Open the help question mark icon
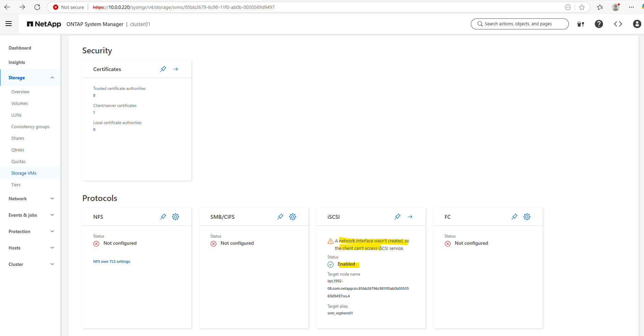This screenshot has height=336, width=644. (599, 24)
